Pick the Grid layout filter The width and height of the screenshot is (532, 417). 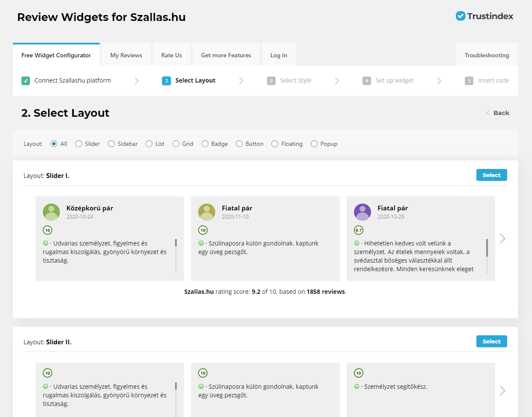tap(176, 144)
